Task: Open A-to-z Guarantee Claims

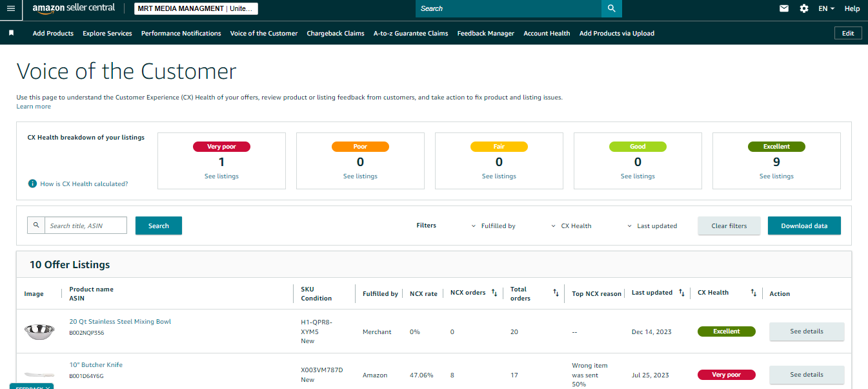Action: [410, 33]
